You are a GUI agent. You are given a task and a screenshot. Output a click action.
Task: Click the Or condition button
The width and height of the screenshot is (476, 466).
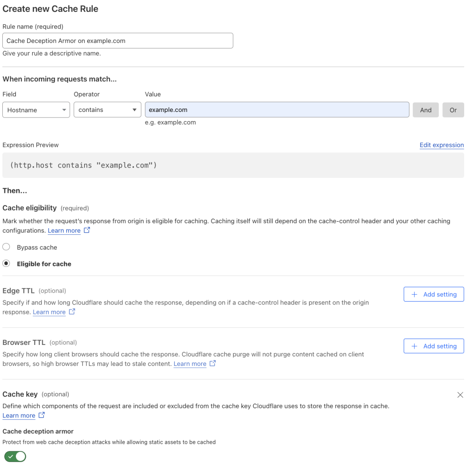(x=453, y=110)
